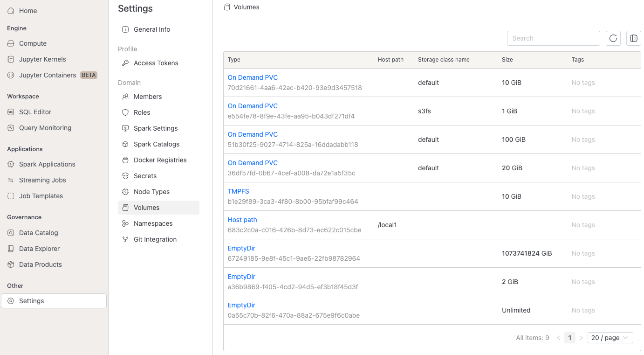
Task: Open the column settings icon button
Action: (634, 38)
